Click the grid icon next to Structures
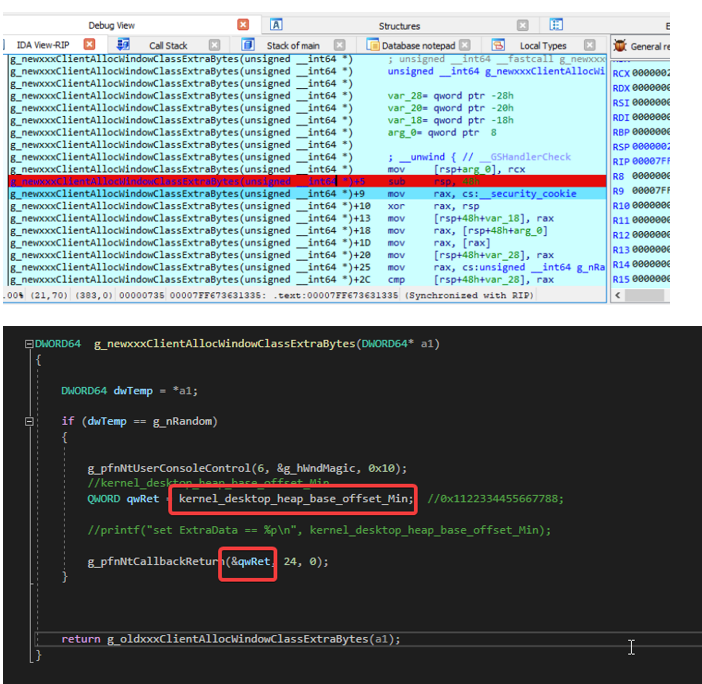 (556, 25)
